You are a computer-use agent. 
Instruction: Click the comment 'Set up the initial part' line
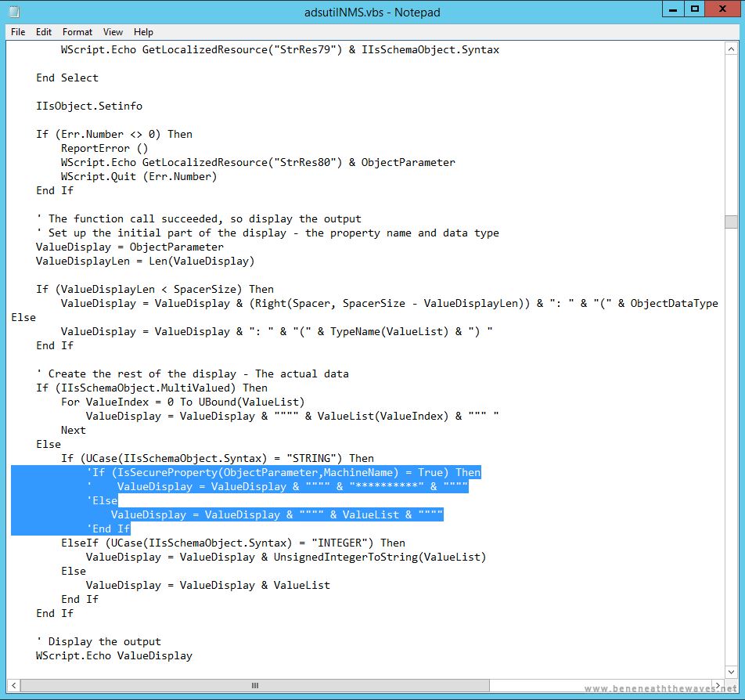point(268,233)
